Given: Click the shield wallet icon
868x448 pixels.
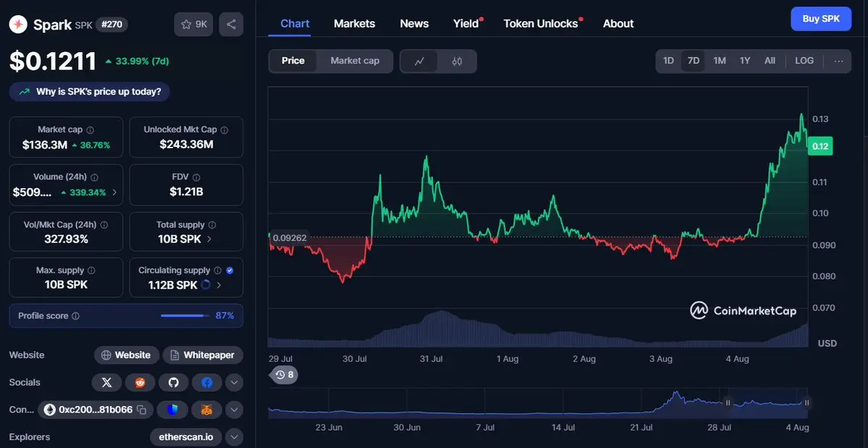Looking at the screenshot, I should tap(173, 410).
